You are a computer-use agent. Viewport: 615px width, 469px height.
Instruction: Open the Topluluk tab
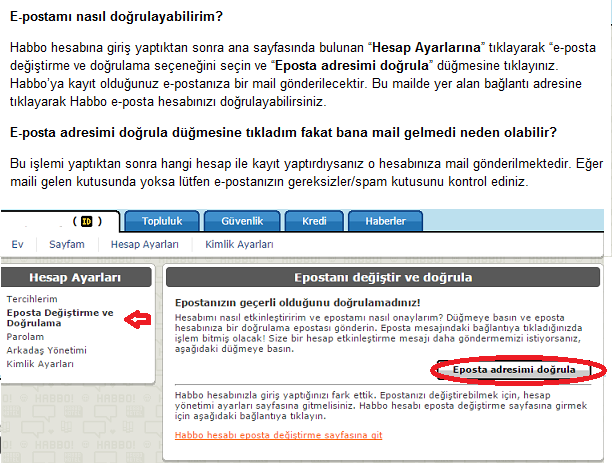pos(162,221)
